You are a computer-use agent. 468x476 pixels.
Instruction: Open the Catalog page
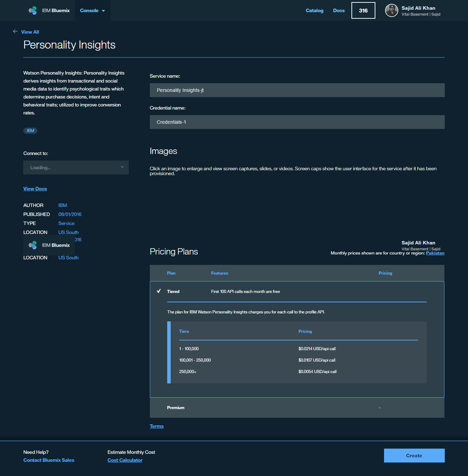(x=314, y=10)
